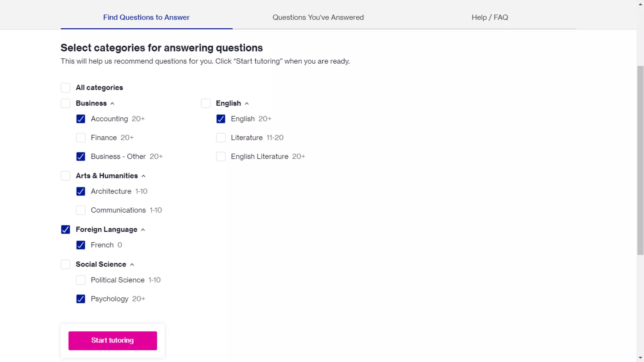
Task: Switch to the Help / FAQ tab
Action: pos(490,17)
